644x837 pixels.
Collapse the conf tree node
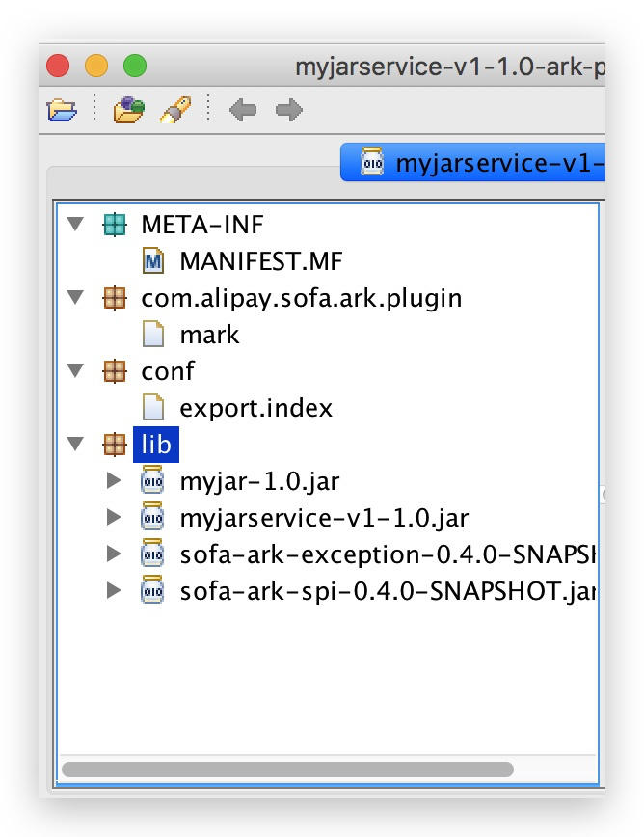click(x=76, y=370)
